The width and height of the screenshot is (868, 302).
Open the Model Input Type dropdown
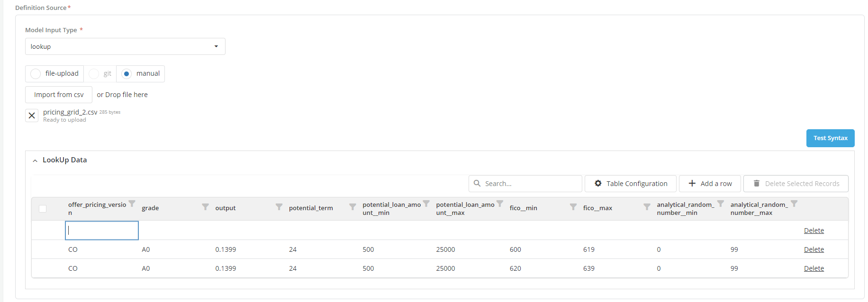point(125,46)
